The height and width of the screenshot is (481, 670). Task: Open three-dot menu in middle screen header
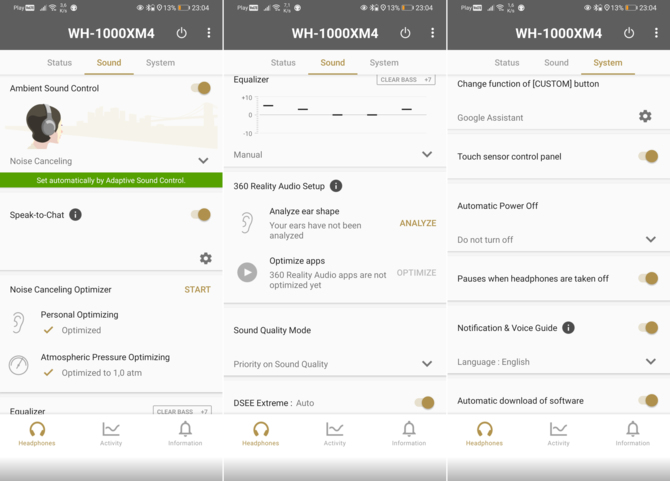432,33
